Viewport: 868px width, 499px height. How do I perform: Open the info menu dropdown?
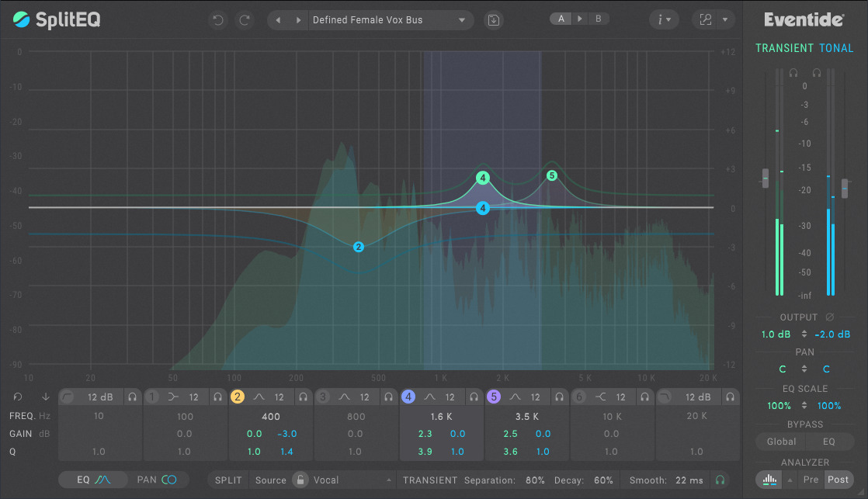point(664,20)
